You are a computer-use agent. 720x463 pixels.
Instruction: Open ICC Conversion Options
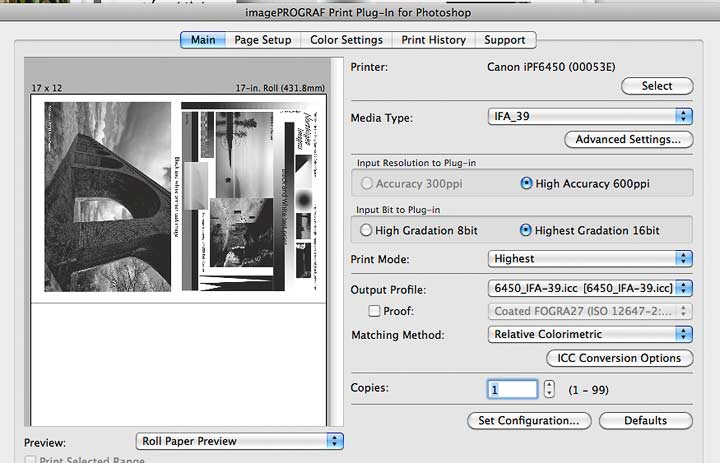click(x=619, y=358)
